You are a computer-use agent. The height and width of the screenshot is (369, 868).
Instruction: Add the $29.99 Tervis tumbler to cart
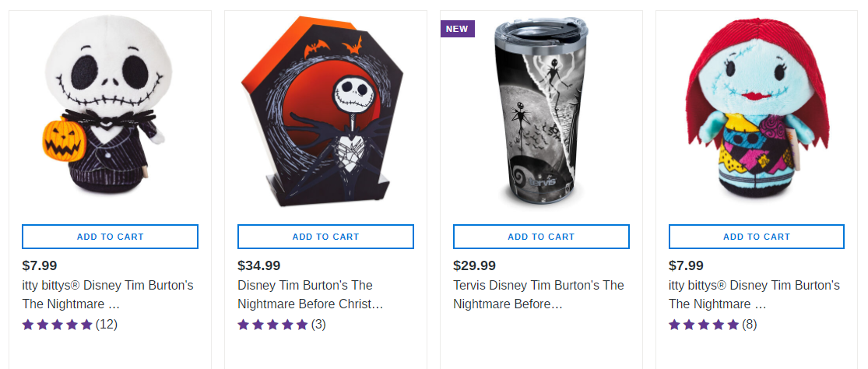pos(541,237)
